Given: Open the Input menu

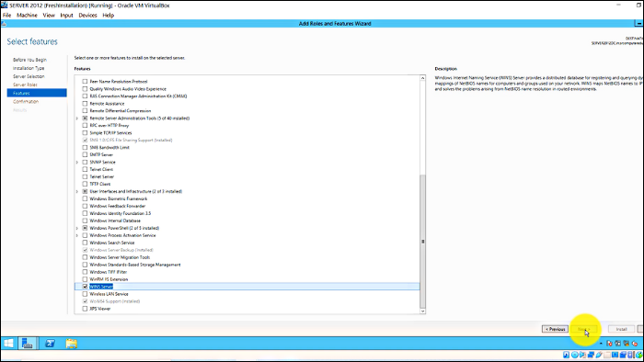Looking at the screenshot, I should click(x=66, y=16).
